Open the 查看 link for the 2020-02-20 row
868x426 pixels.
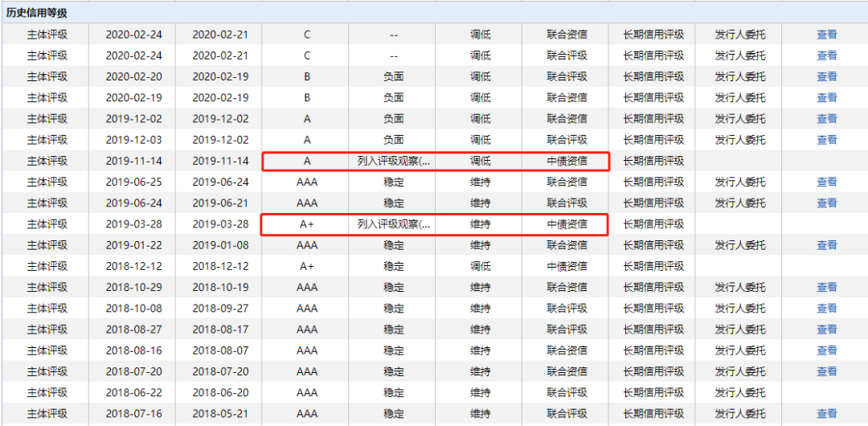[x=826, y=76]
